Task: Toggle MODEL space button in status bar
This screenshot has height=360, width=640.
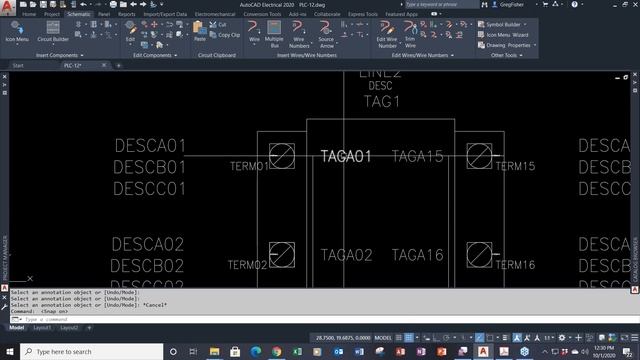Action: [383, 338]
